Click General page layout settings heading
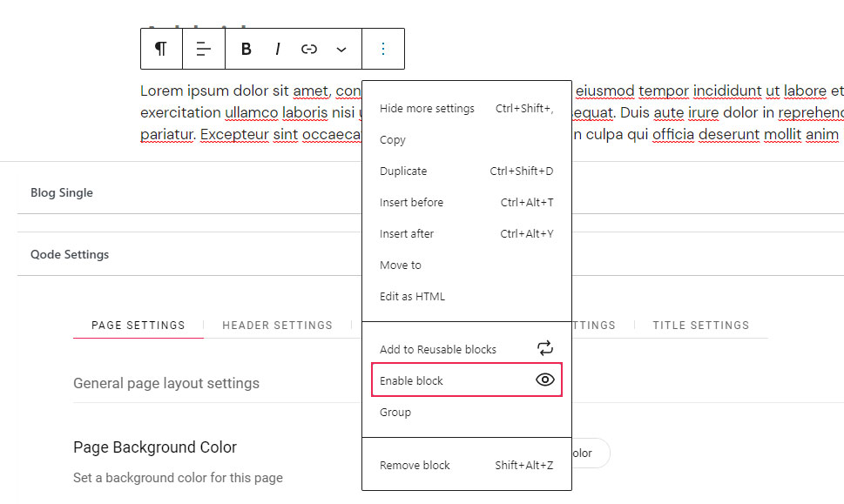Image resolution: width=844 pixels, height=504 pixels. (166, 384)
